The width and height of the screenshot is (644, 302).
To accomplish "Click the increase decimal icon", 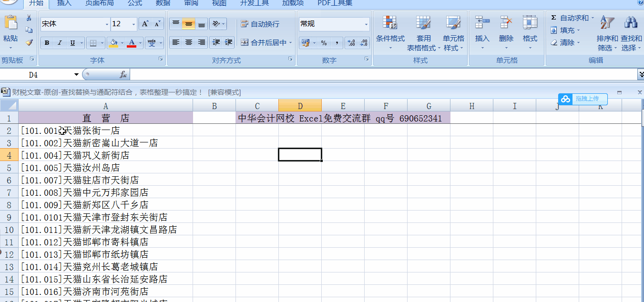I will (351, 43).
